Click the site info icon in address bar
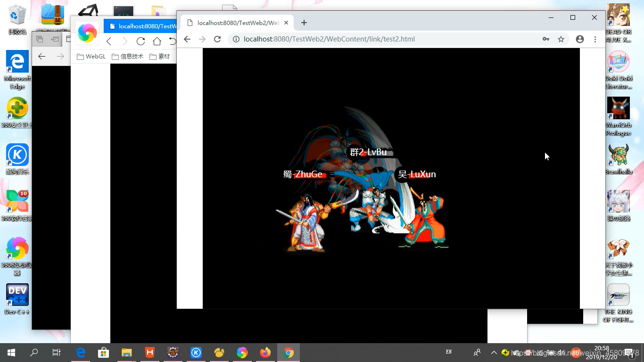Viewport: 644px width, 362px height. (236, 39)
